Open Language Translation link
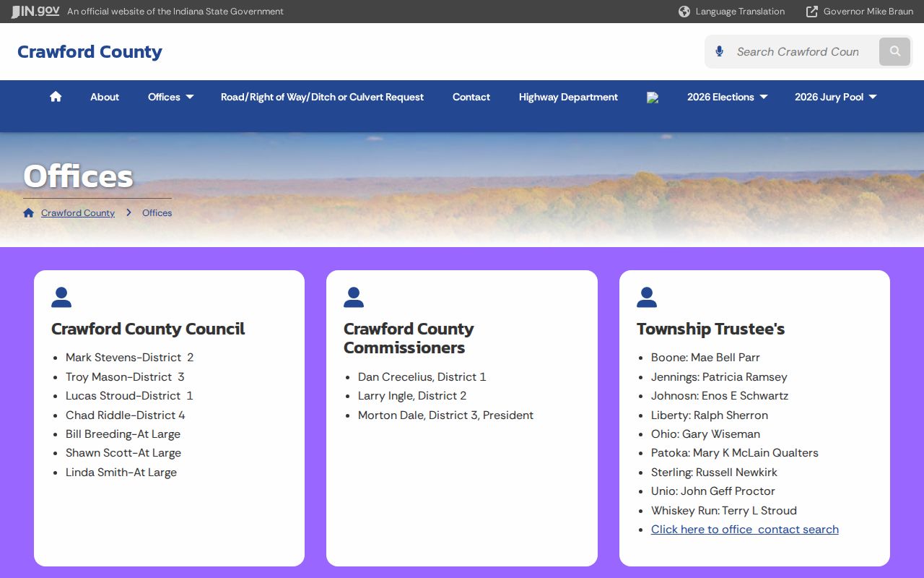 pyautogui.click(x=740, y=12)
